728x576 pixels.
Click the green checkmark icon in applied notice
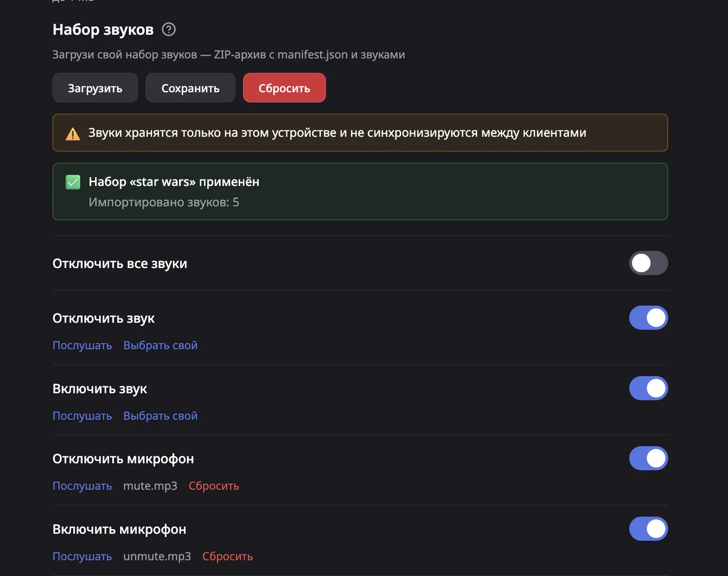tap(73, 182)
